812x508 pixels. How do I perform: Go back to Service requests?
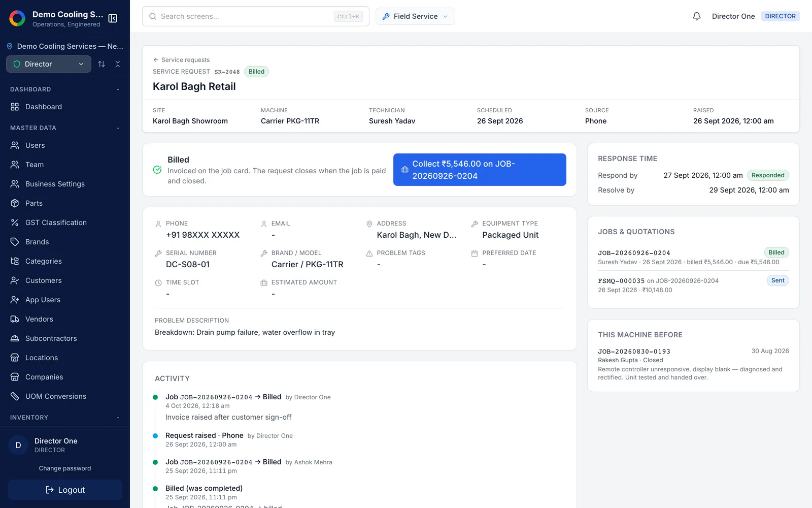[x=181, y=60]
